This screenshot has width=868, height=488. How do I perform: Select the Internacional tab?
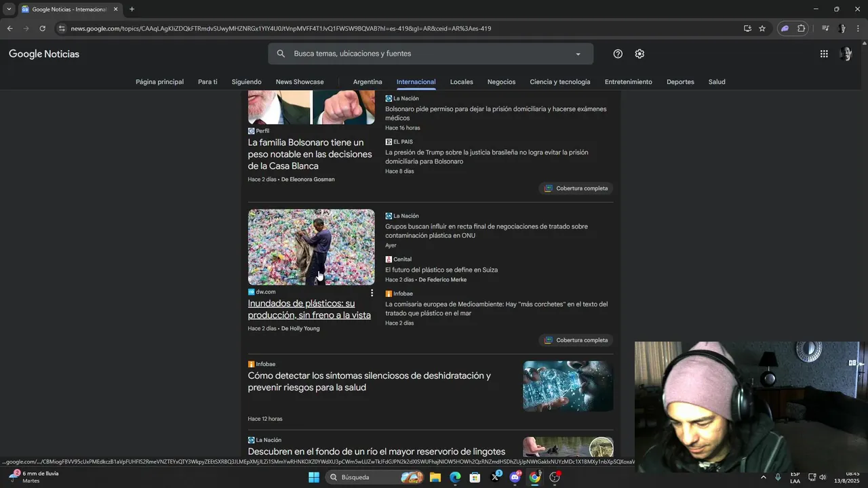[416, 82]
